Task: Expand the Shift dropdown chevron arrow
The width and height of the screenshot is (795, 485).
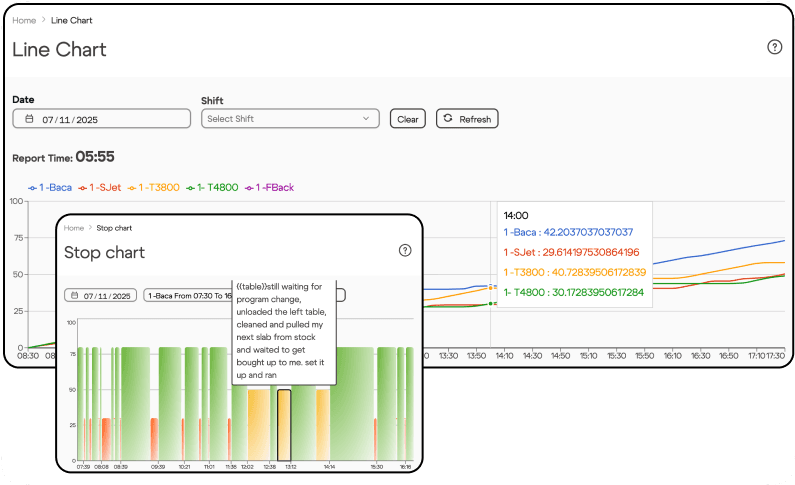Action: pos(366,119)
